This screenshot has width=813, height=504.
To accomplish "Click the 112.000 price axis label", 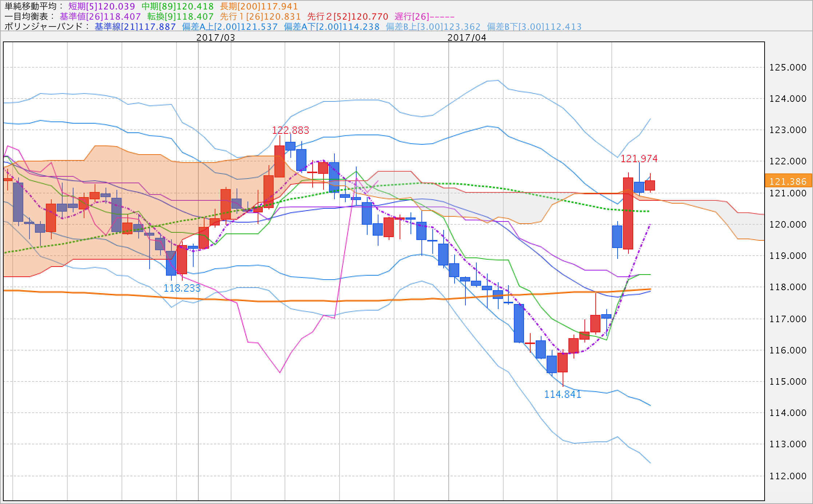I will point(788,476).
